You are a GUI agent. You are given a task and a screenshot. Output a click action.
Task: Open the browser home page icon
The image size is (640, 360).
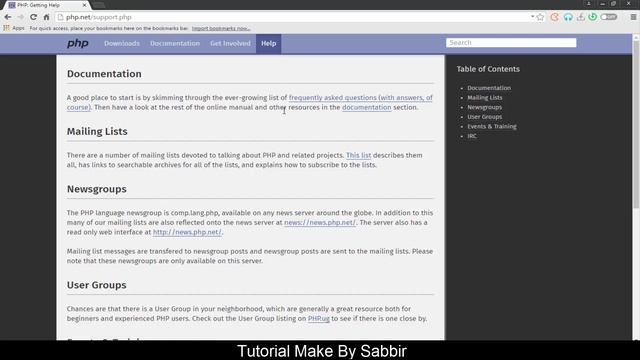coord(46,17)
